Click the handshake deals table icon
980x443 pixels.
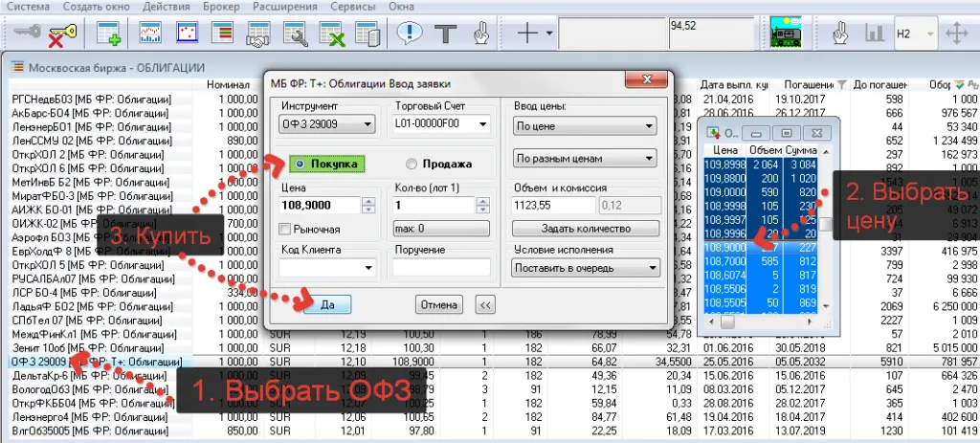(x=256, y=34)
